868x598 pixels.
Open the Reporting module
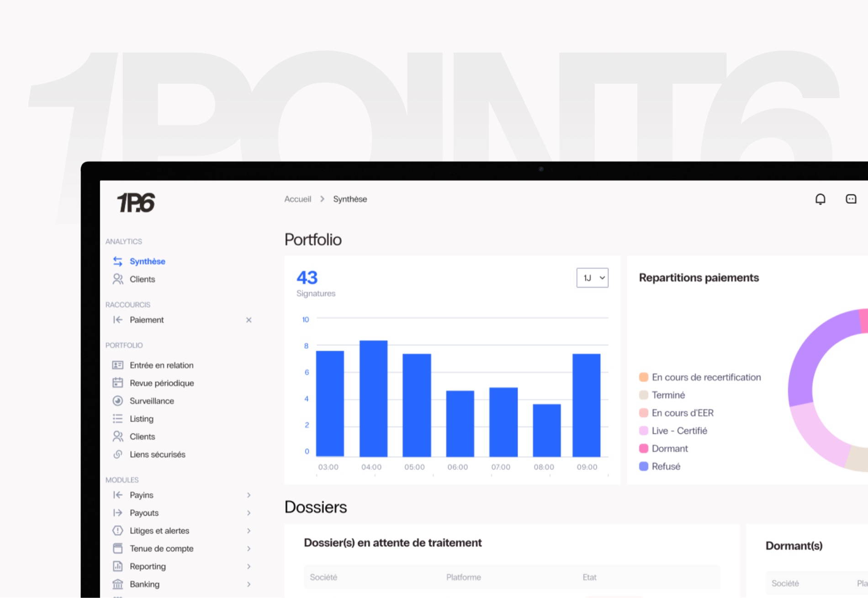tap(148, 566)
